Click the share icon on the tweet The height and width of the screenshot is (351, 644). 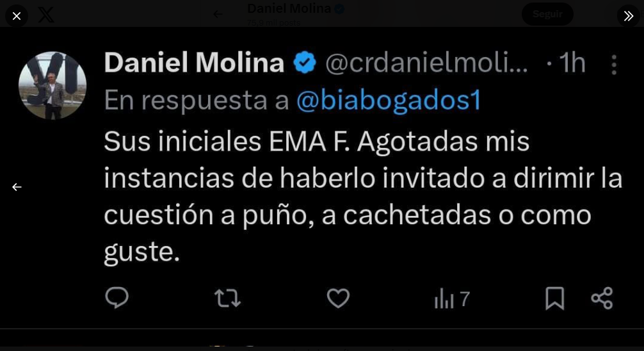tap(602, 298)
